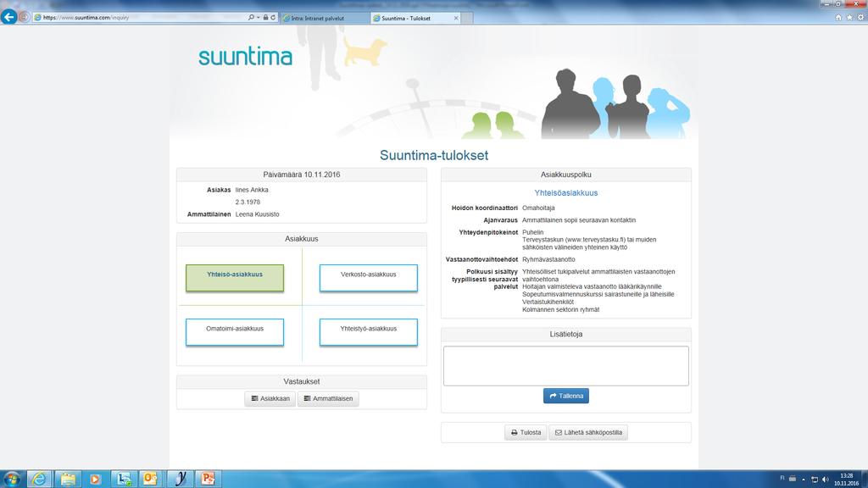This screenshot has height=488, width=868.
Task: Click the security lock icon in address bar
Action: click(265, 17)
